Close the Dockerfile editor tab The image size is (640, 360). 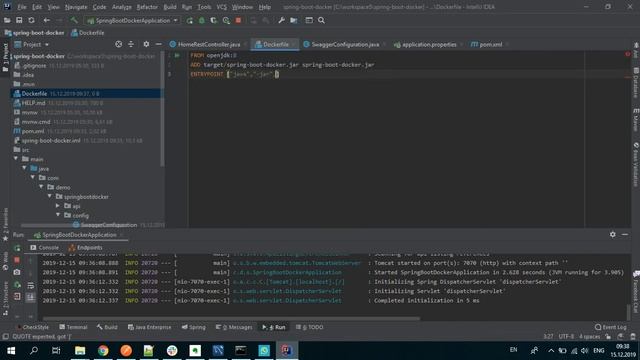(x=294, y=44)
